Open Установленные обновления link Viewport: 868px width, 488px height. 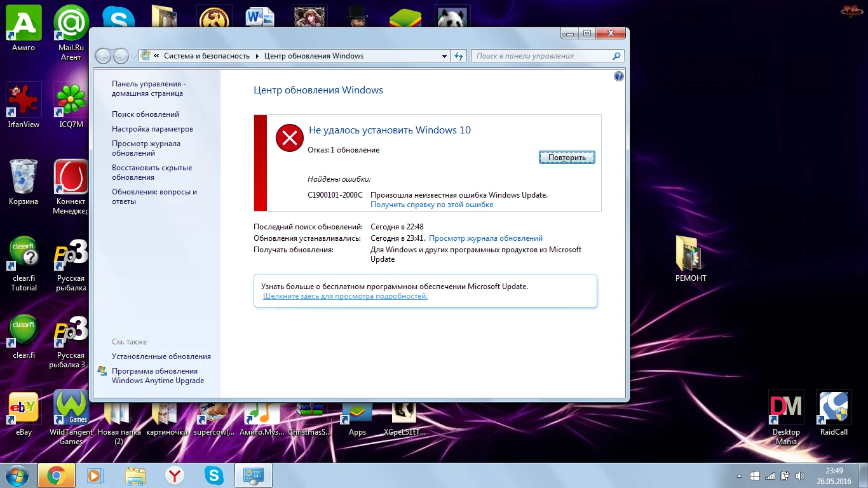pyautogui.click(x=161, y=356)
